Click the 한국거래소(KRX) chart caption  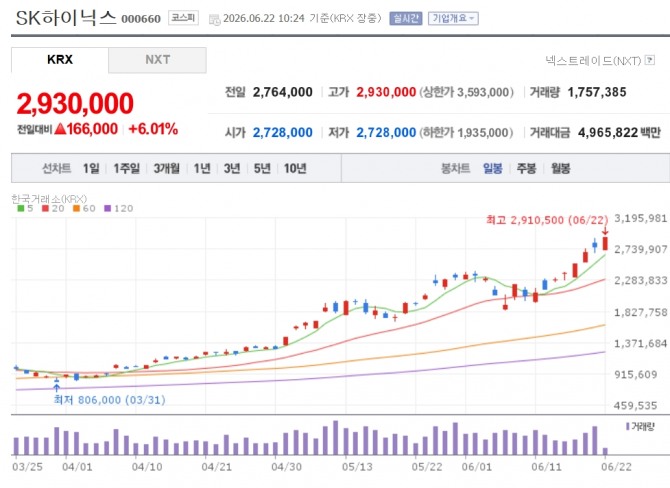[49, 199]
